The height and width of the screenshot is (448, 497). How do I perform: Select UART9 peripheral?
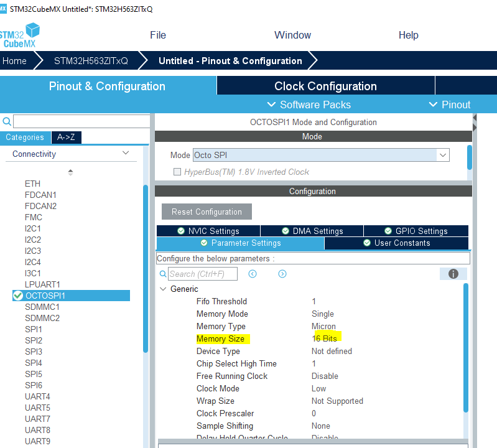click(x=37, y=441)
